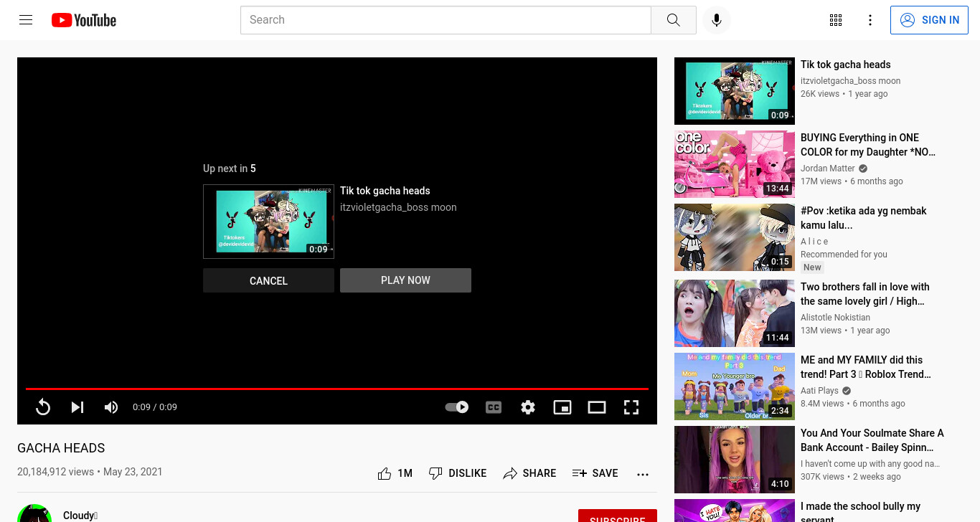Mute the player volume
The image size is (980, 522).
click(111, 407)
